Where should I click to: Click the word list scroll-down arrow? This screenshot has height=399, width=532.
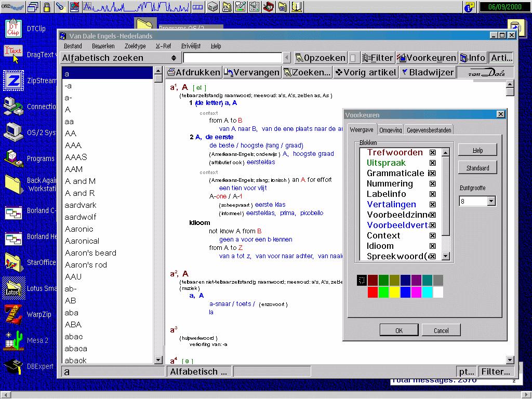pyautogui.click(x=158, y=360)
